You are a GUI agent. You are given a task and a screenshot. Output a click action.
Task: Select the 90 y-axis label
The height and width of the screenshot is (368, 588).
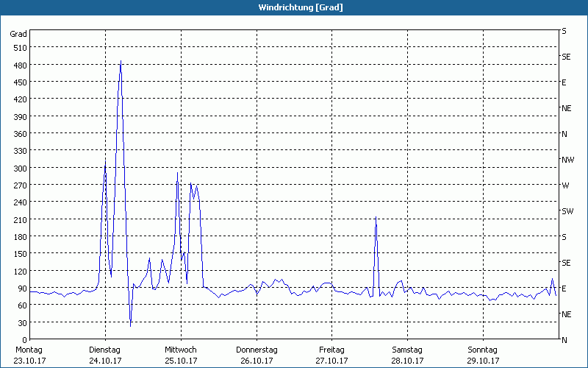21,289
